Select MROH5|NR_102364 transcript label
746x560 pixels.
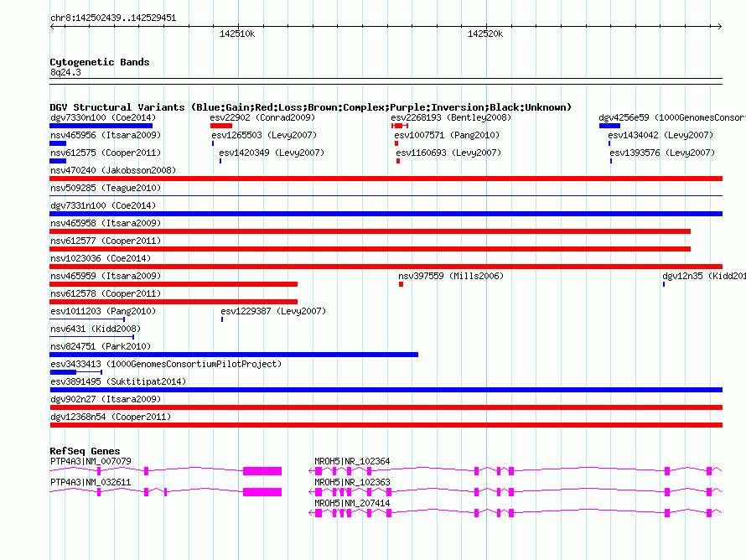(352, 462)
